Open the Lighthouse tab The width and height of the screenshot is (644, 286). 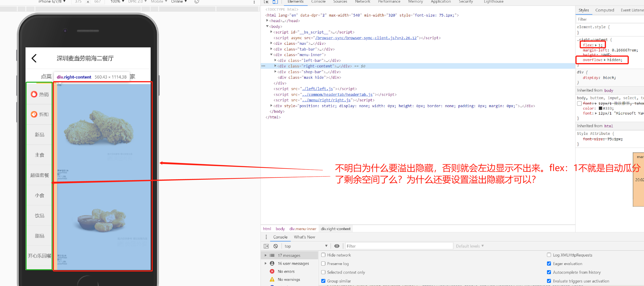tap(493, 1)
